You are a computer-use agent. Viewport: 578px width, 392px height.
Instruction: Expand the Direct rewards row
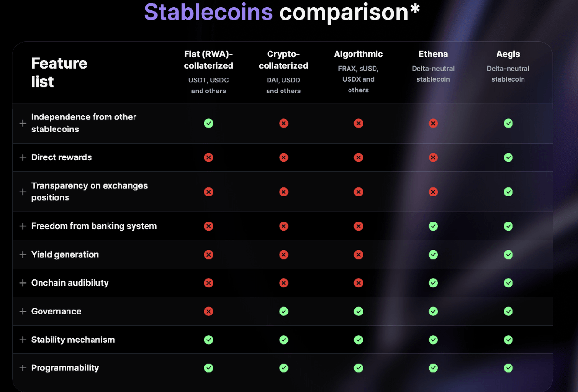pos(23,157)
